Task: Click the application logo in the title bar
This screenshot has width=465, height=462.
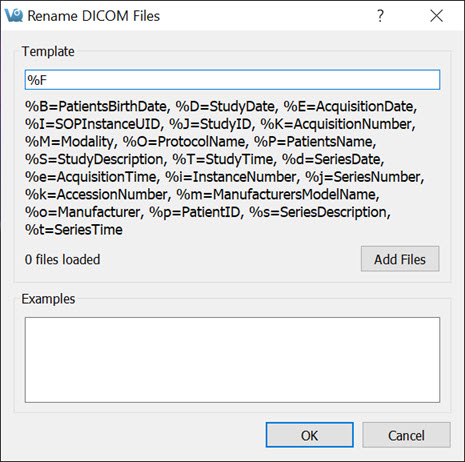Action: (14, 15)
